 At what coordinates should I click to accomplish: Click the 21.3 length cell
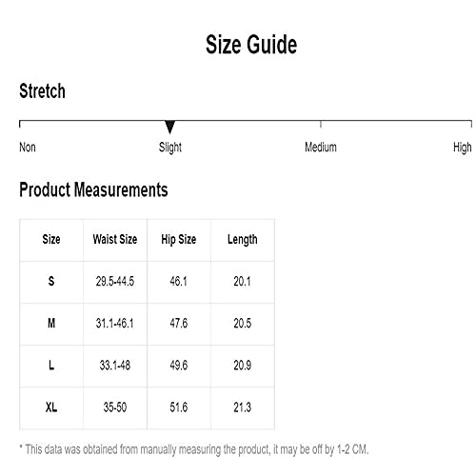point(243,407)
